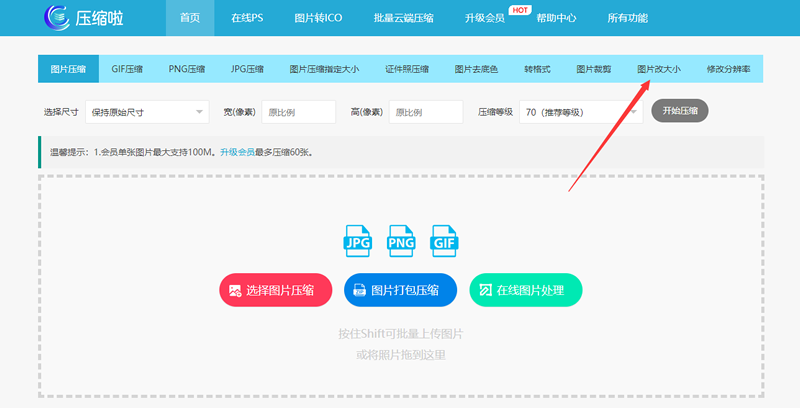Open 批量云端压缩 in top navigation

point(403,18)
